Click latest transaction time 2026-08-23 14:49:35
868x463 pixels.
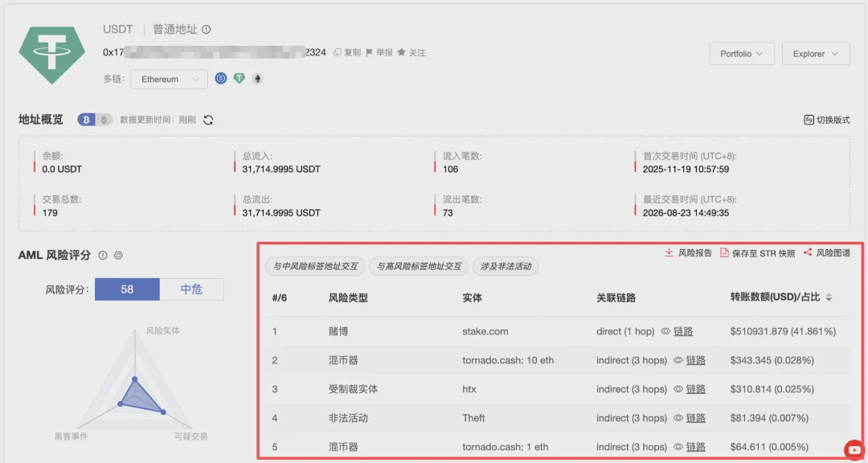686,213
